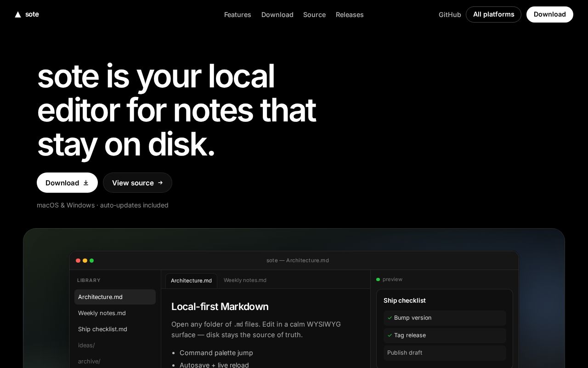Click the header Download button
Image resolution: width=588 pixels, height=368 pixels.
pos(550,14)
